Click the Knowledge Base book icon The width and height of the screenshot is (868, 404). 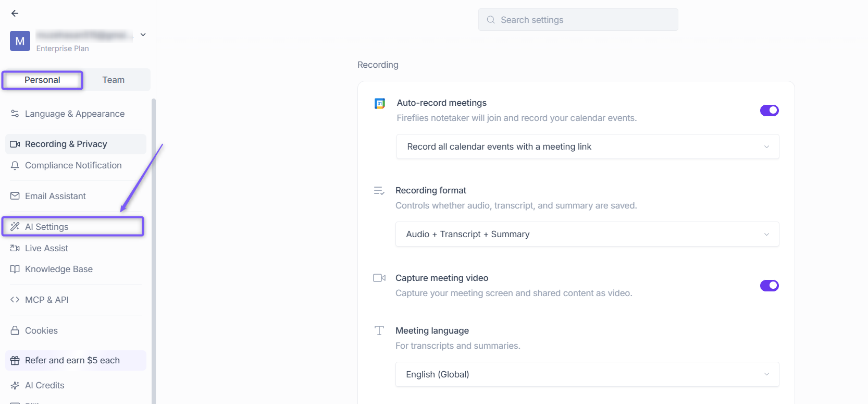[x=15, y=269]
